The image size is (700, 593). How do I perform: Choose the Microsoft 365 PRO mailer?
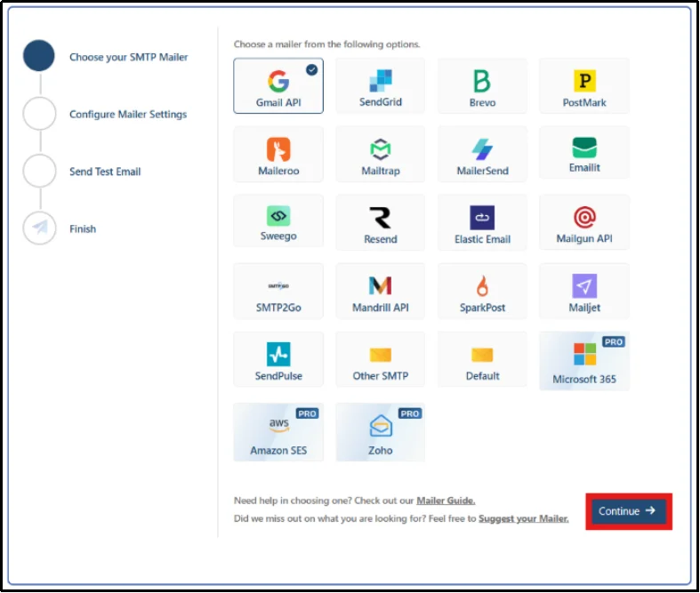[x=584, y=361]
